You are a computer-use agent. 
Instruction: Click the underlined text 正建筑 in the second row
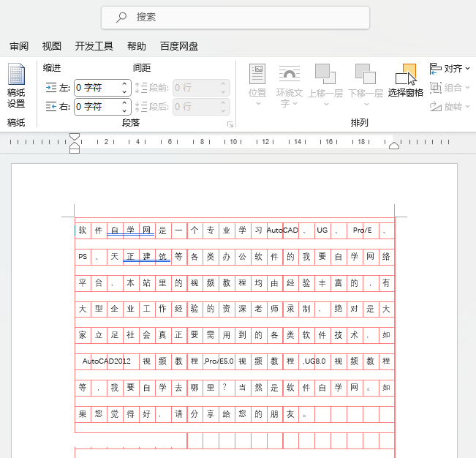click(147, 257)
